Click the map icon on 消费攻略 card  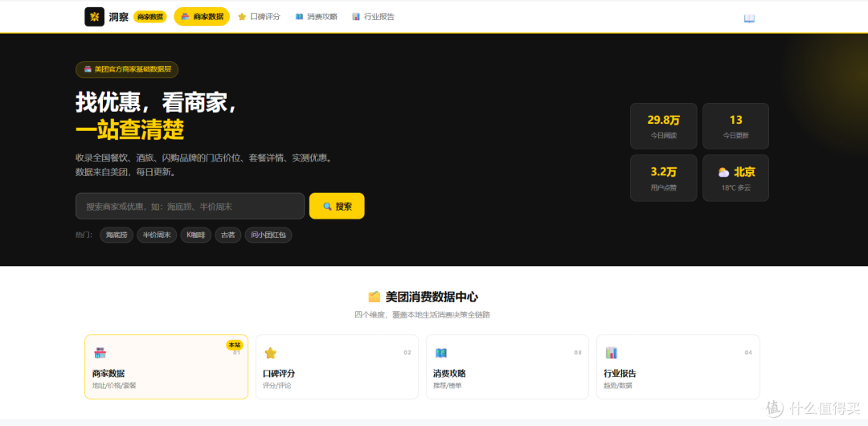click(x=440, y=353)
